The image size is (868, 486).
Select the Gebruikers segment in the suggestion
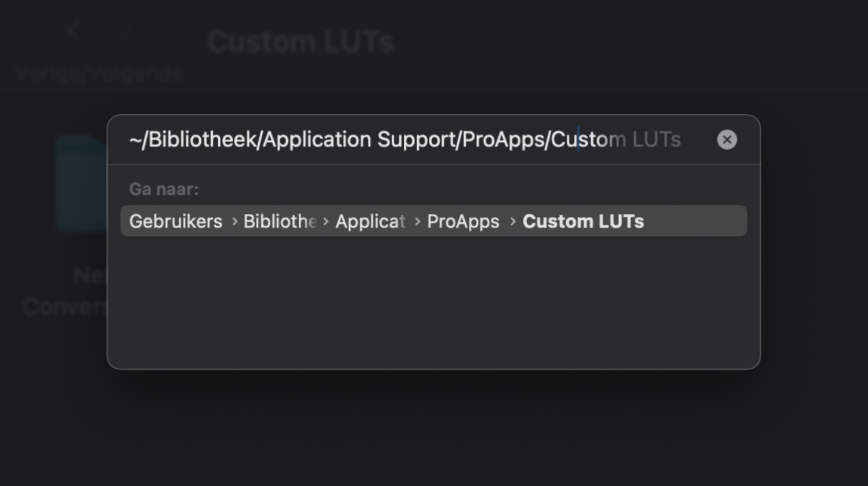click(176, 222)
